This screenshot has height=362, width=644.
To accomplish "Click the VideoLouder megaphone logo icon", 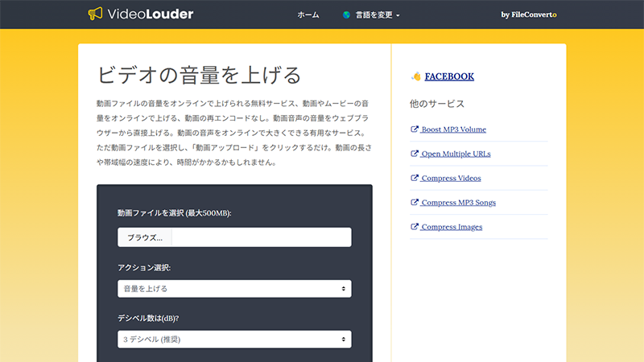I will coord(95,14).
